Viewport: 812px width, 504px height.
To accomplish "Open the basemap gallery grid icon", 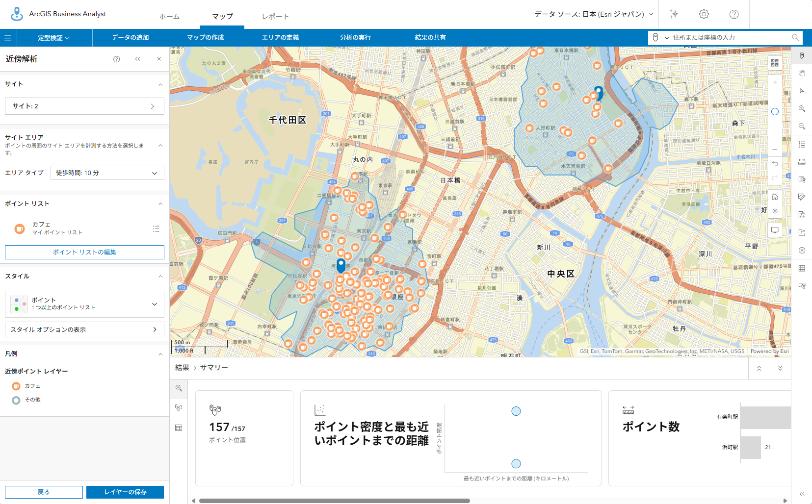I will [x=775, y=63].
